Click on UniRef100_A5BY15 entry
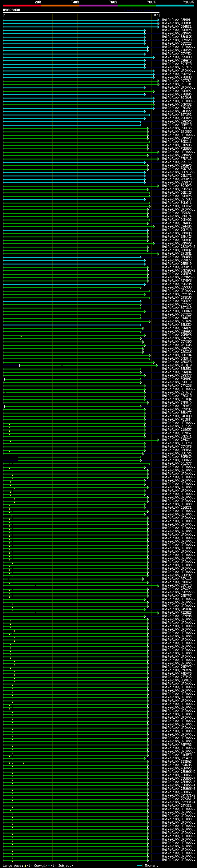The image size is (197, 868). click(177, 125)
